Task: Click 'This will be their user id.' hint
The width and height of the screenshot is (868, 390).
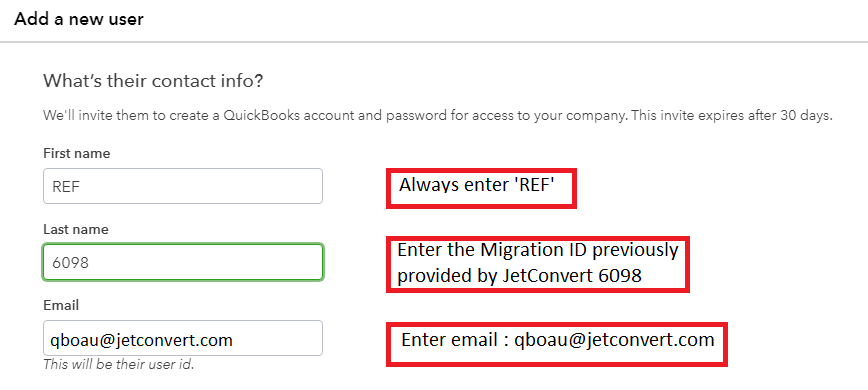Action: point(118,365)
